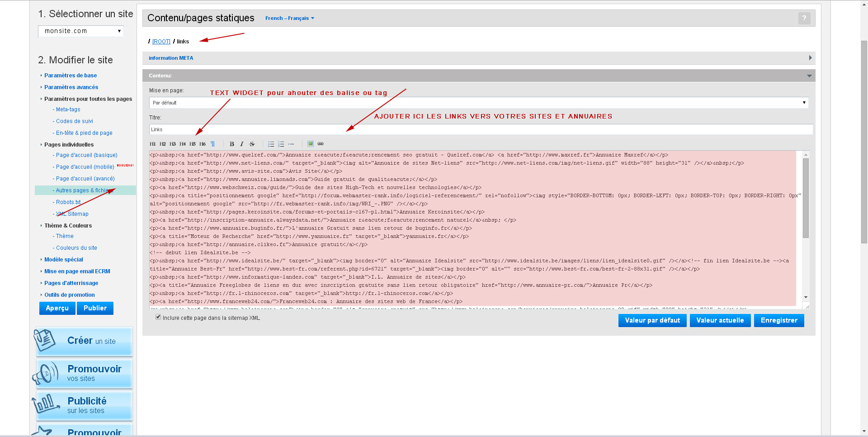Click the Titre input field containing Links
868x437 pixels.
pos(481,129)
